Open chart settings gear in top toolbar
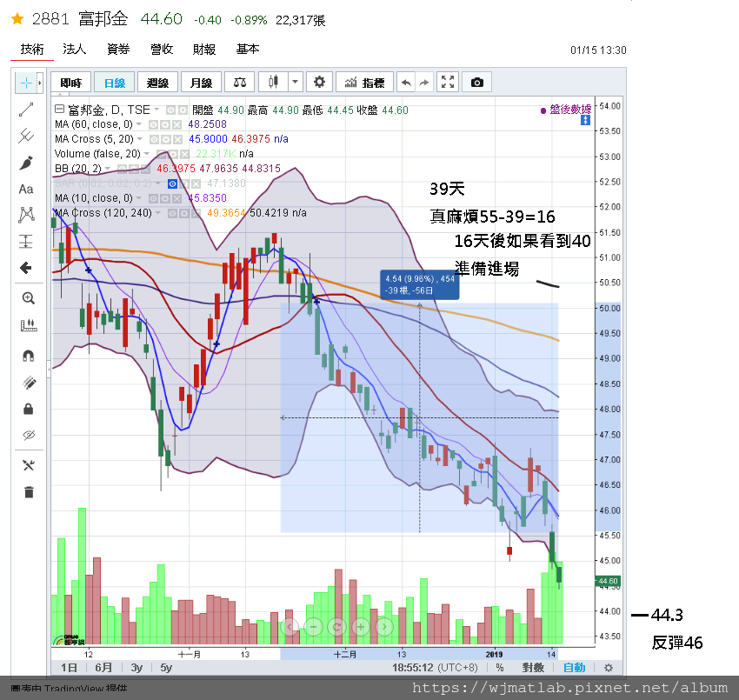The image size is (739, 700). coord(319,82)
